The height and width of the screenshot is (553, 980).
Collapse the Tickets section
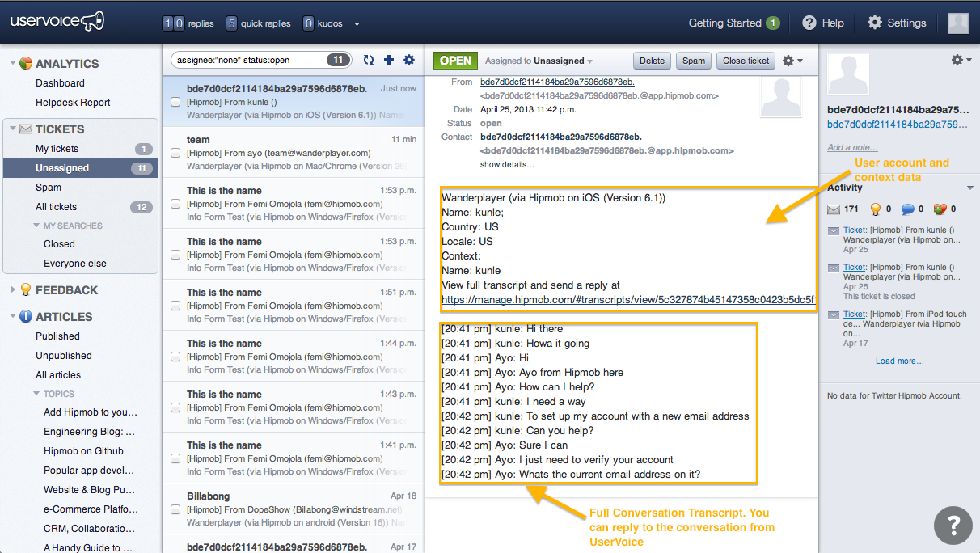(x=12, y=129)
